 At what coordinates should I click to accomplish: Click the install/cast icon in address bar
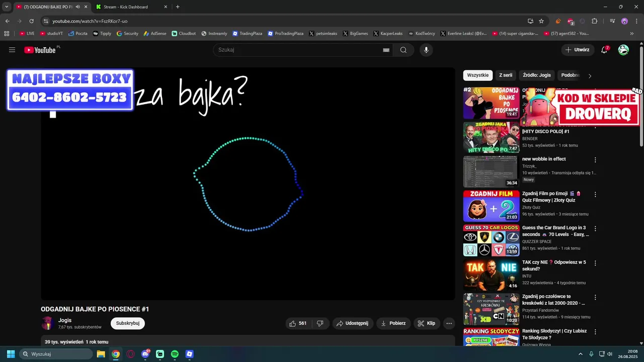coord(530,21)
